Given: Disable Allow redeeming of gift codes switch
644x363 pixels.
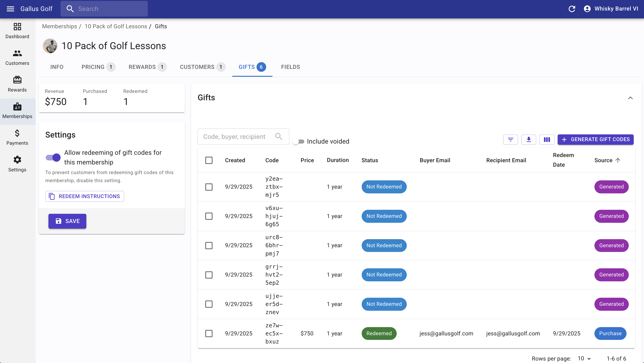Looking at the screenshot, I should pos(53,157).
